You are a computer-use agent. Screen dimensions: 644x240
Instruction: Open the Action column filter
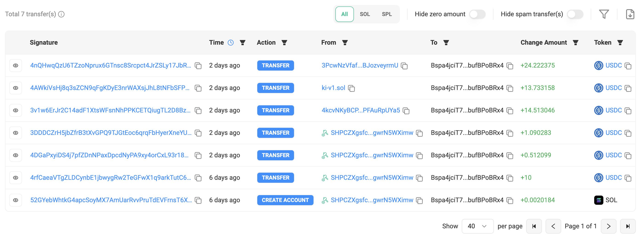(x=284, y=43)
